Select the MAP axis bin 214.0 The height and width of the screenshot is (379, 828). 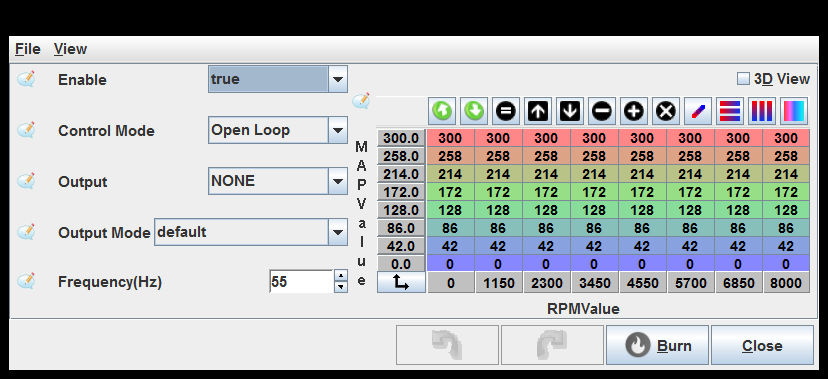(401, 174)
